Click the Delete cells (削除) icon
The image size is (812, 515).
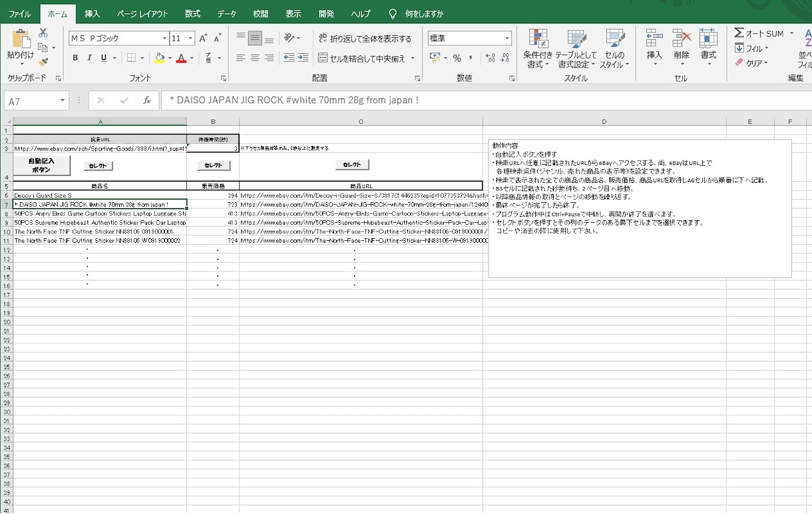click(682, 38)
